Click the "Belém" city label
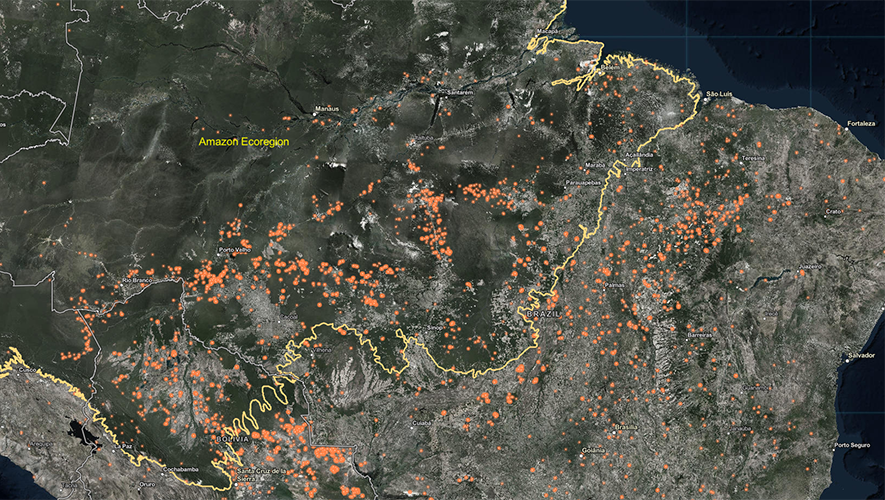The image size is (885, 500). coord(611,67)
